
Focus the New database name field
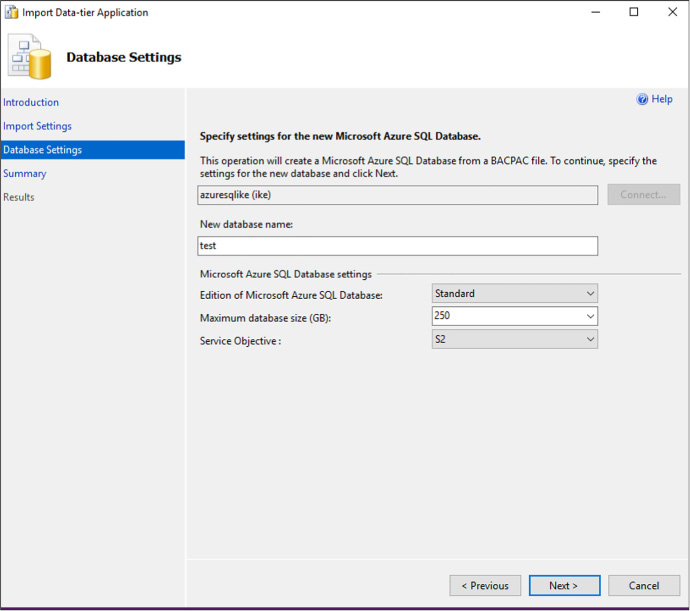click(397, 246)
